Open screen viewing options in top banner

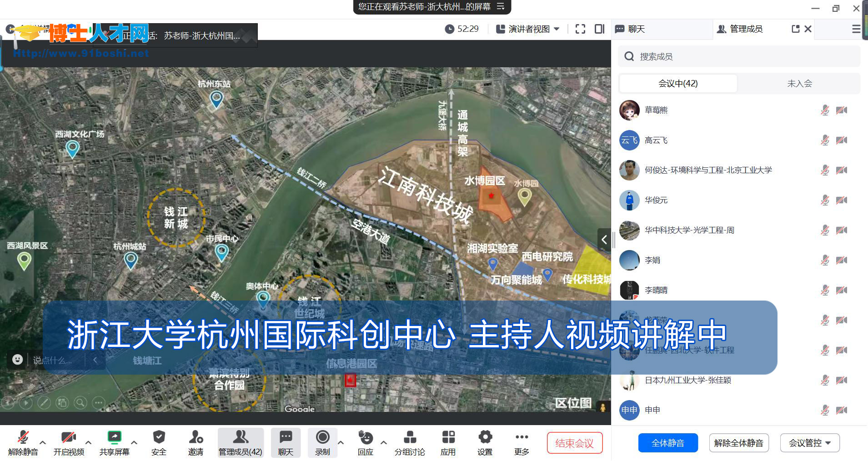point(501,6)
